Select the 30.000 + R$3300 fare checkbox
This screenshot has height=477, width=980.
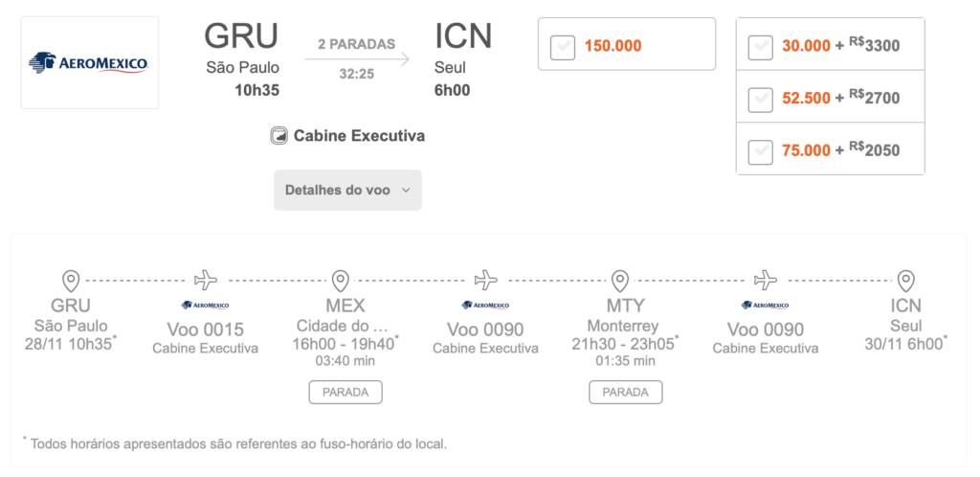pos(760,48)
